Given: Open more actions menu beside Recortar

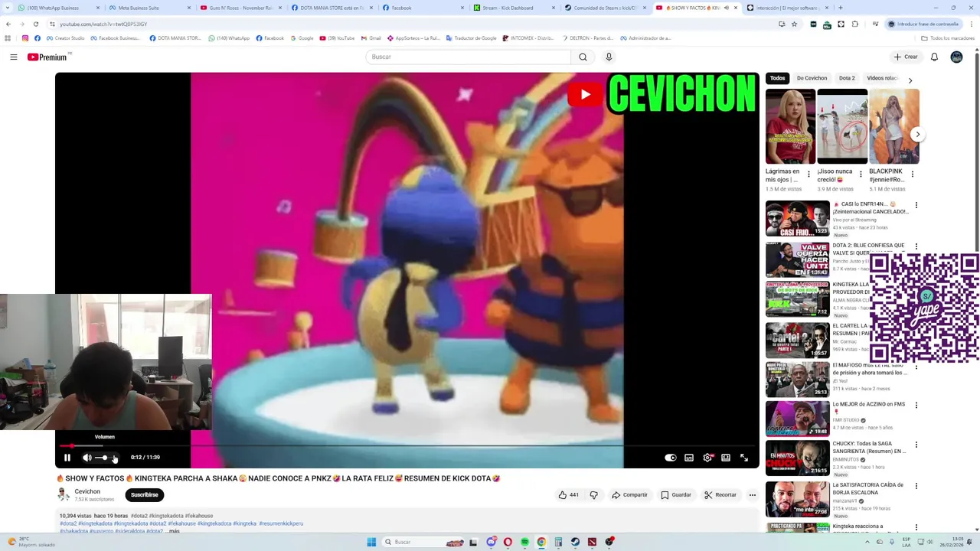Looking at the screenshot, I should (752, 495).
